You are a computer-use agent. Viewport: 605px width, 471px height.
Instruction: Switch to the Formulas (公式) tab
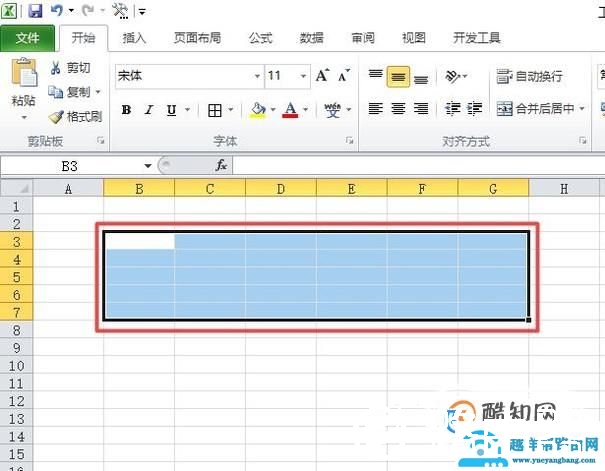point(260,38)
